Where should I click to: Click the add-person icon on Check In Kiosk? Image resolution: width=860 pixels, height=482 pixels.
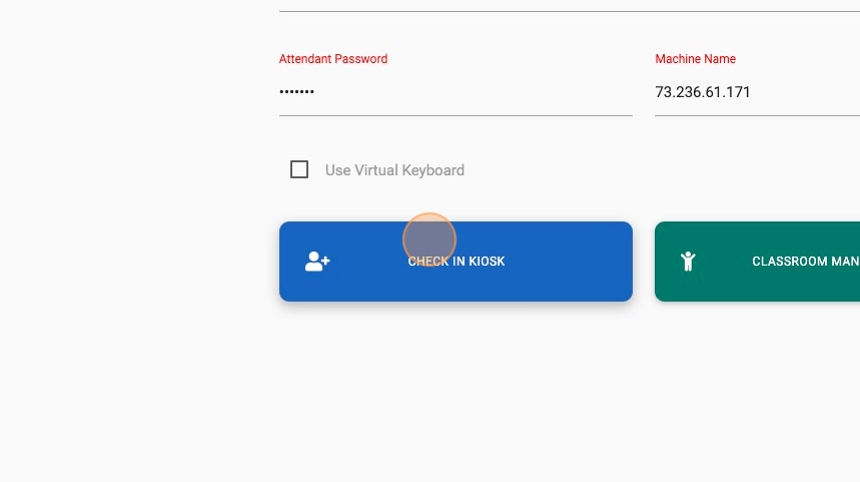click(x=317, y=262)
